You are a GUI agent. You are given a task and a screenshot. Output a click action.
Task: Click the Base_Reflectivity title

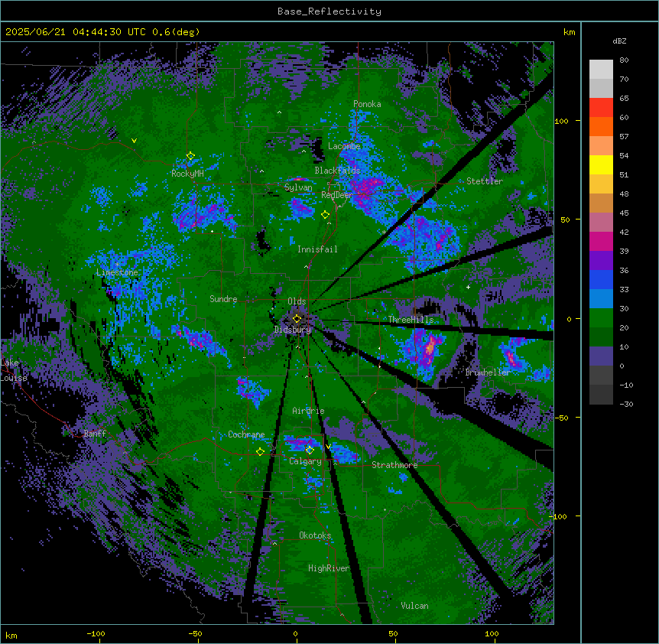pos(329,11)
